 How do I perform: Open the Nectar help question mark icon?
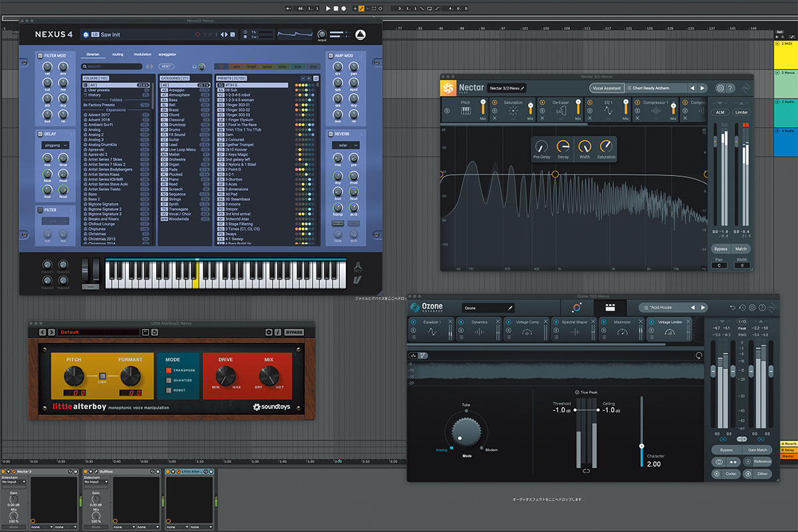coord(730,88)
